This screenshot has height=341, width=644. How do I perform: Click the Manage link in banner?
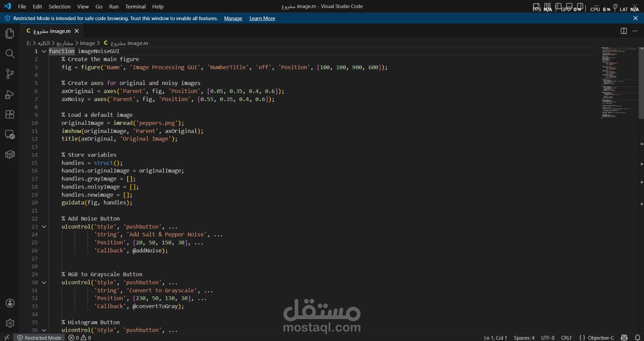click(233, 19)
